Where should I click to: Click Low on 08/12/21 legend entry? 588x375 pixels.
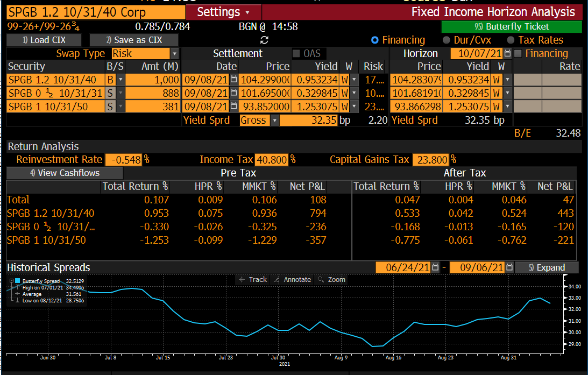click(53, 301)
